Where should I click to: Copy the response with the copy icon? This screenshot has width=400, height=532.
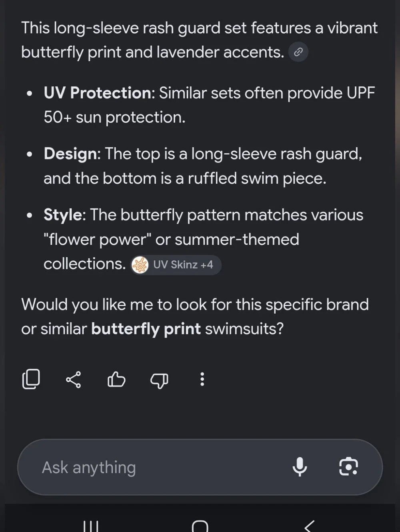tap(31, 379)
